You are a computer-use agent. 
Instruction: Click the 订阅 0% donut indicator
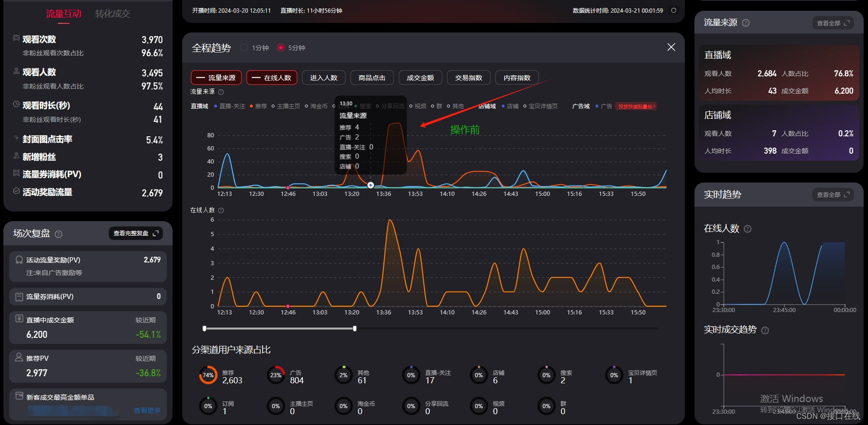tap(208, 406)
